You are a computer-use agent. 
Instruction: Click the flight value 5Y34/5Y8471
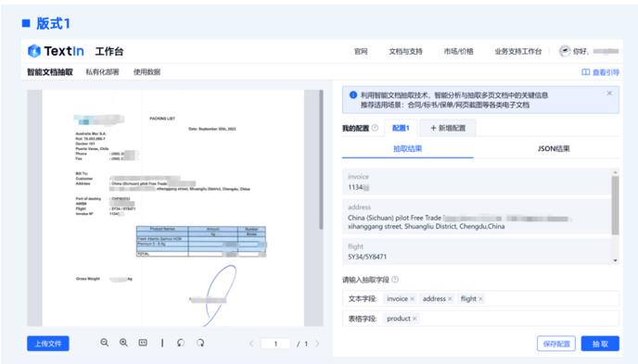pyautogui.click(x=367, y=257)
